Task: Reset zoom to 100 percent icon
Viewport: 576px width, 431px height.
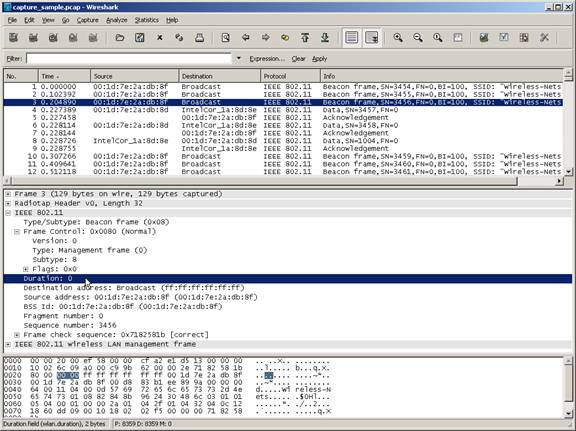Action: [438, 37]
